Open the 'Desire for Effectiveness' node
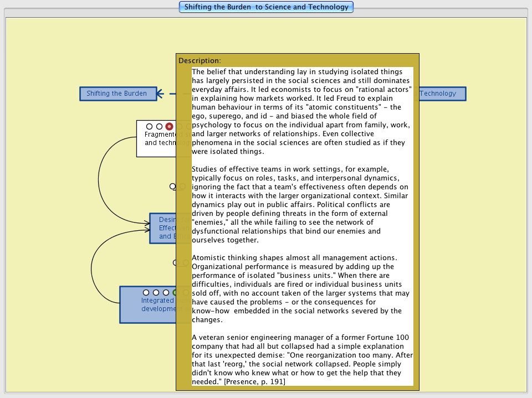The height and width of the screenshot is (398, 532). pos(163,228)
